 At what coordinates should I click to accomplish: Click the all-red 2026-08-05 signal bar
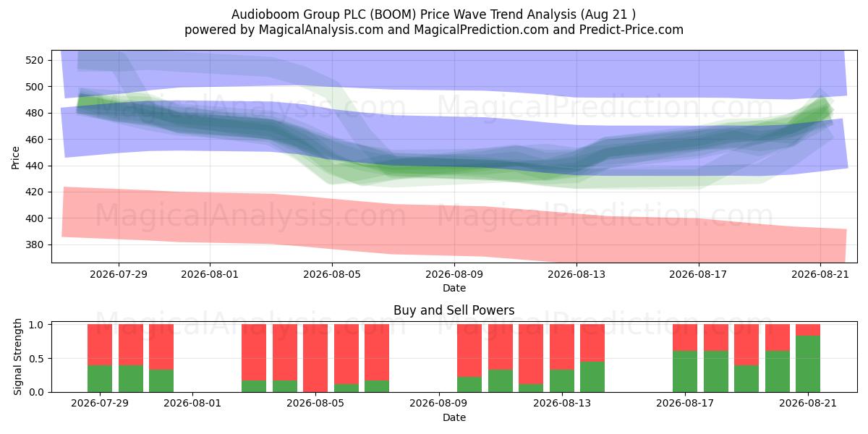click(315, 358)
